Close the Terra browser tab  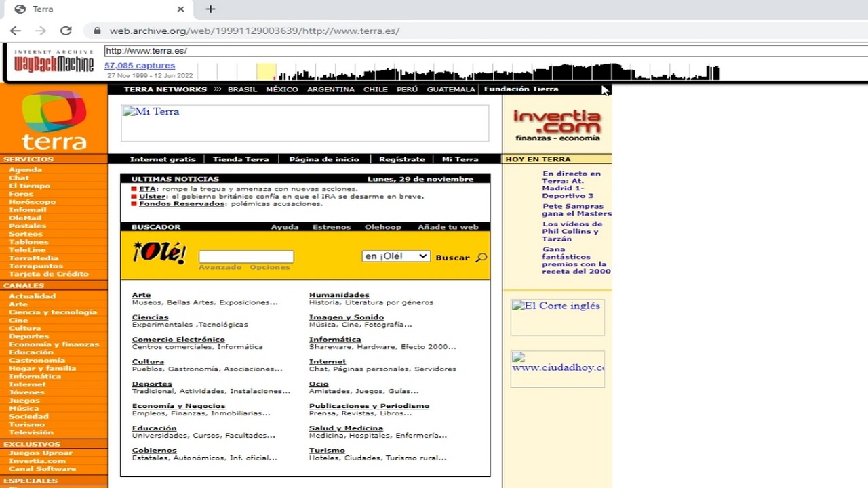180,9
